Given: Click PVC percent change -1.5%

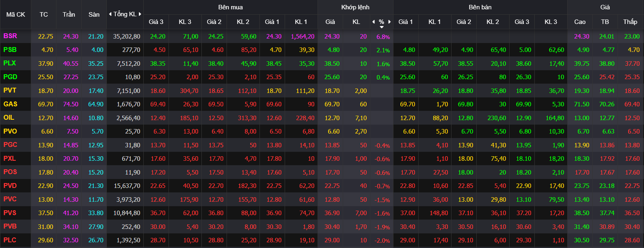Looking at the screenshot, I should tap(382, 200).
